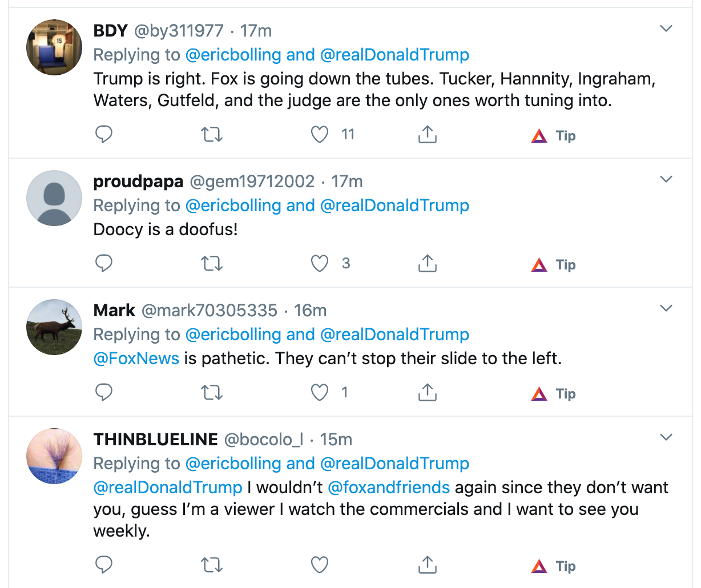Click the @foxandfriends mention link

tap(389, 488)
